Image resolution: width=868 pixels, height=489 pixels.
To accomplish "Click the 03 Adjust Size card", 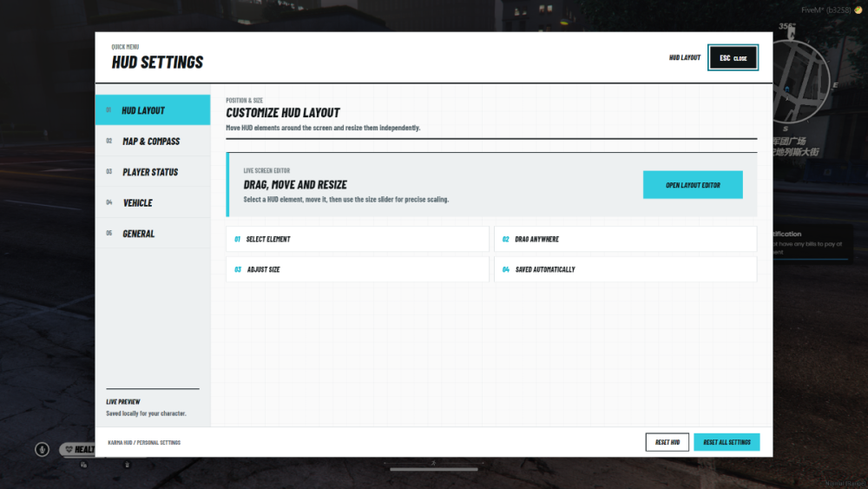I will coord(358,269).
